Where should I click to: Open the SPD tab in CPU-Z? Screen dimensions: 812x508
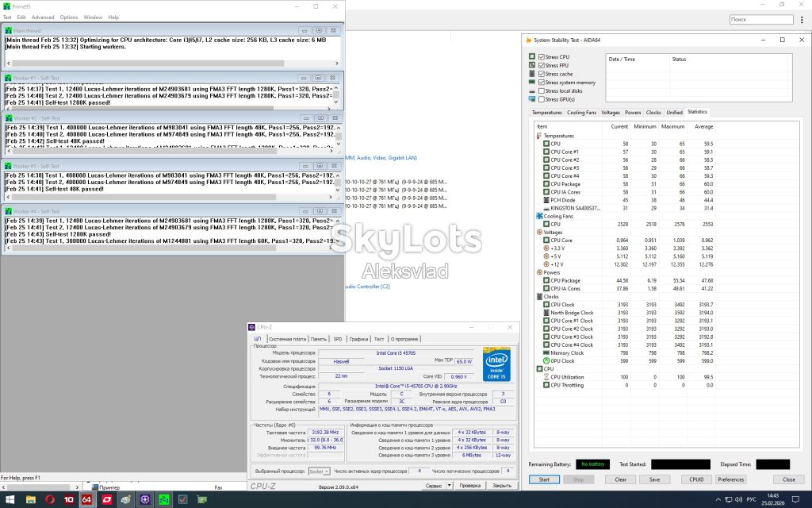(x=338, y=339)
